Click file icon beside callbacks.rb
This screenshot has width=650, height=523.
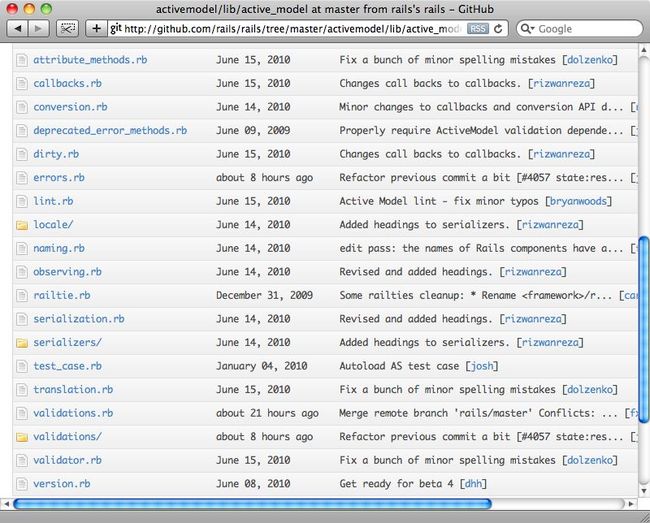(22, 84)
